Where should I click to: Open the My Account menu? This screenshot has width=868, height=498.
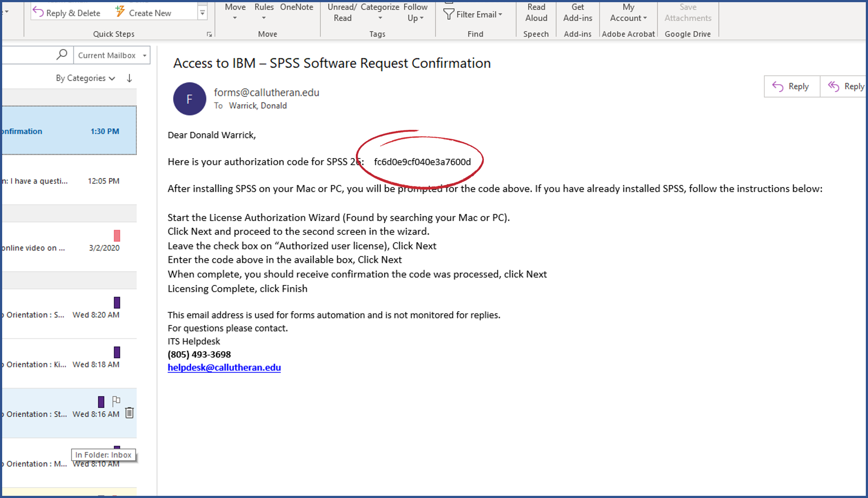(628, 13)
